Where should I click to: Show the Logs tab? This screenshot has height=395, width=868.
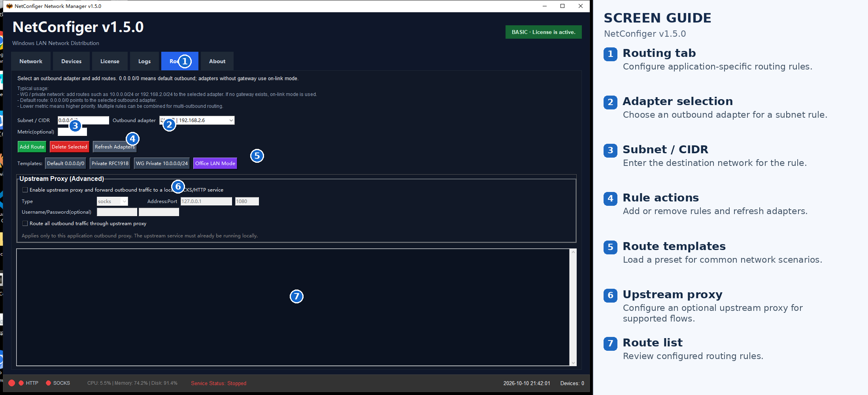145,61
